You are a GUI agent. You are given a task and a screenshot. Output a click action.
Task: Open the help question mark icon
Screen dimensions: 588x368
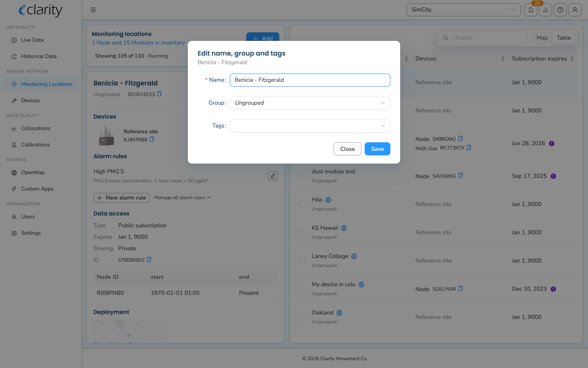tap(560, 10)
